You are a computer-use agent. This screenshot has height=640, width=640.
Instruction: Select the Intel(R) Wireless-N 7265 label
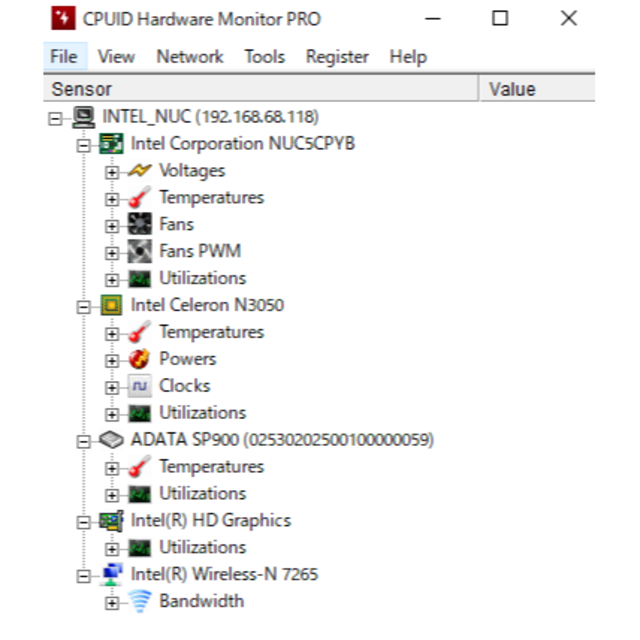point(224,574)
